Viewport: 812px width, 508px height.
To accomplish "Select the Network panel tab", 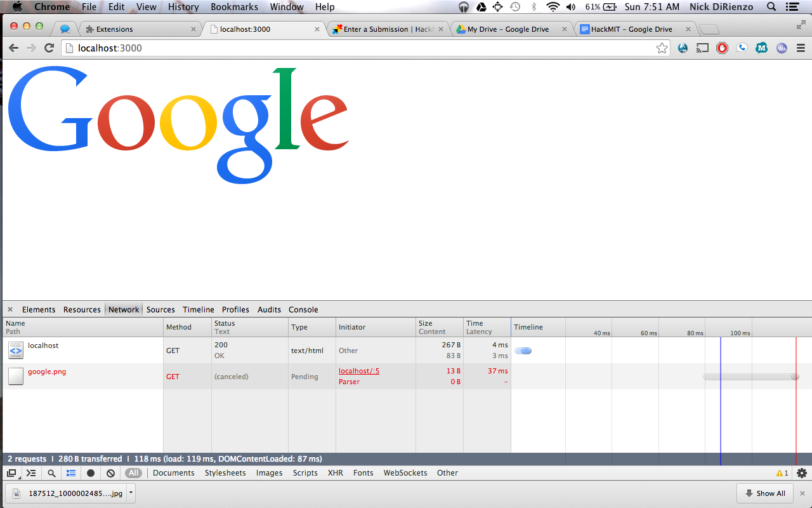I will (124, 310).
